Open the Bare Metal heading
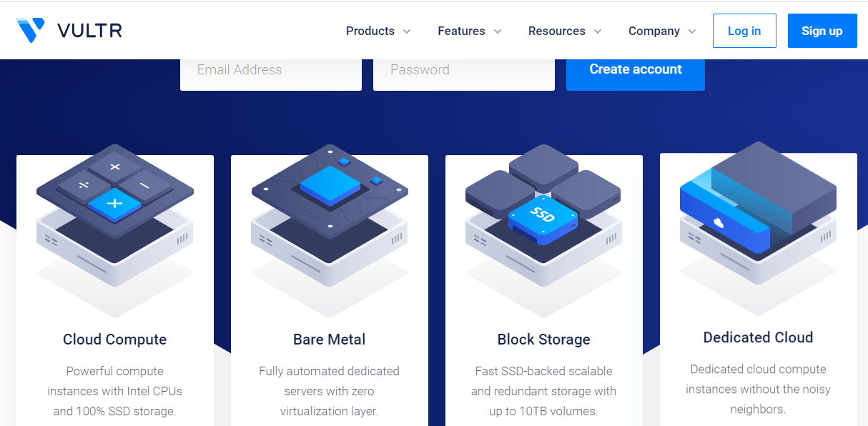Image resolution: width=868 pixels, height=426 pixels. click(x=330, y=340)
